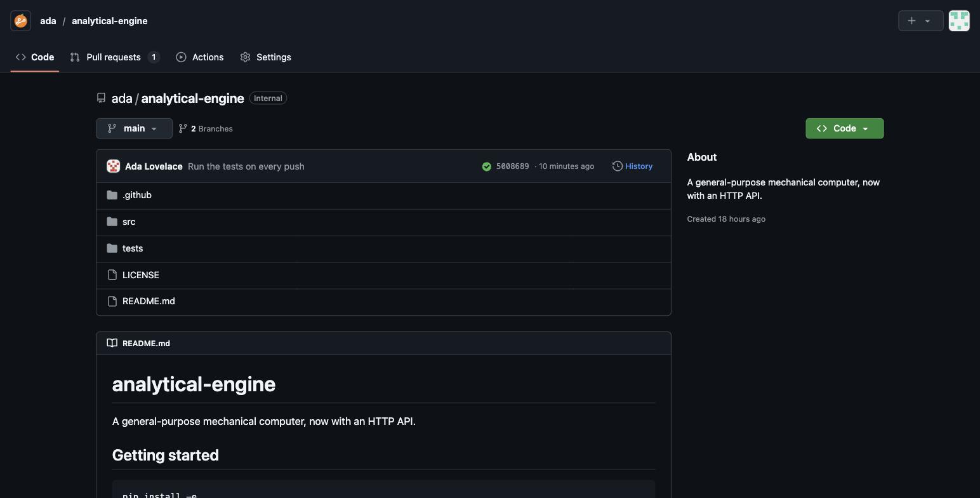Click the '10 minutes ago' commit timestamp
Image resolution: width=980 pixels, height=498 pixels.
566,166
